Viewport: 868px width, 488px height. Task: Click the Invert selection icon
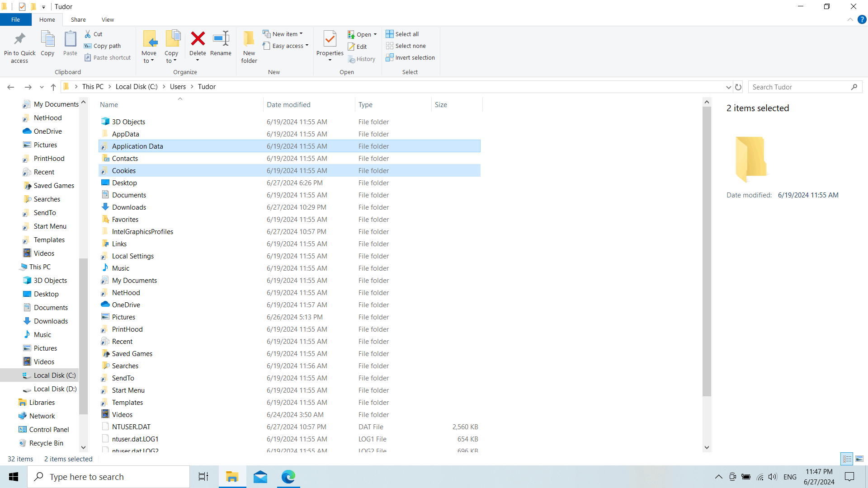[390, 57]
